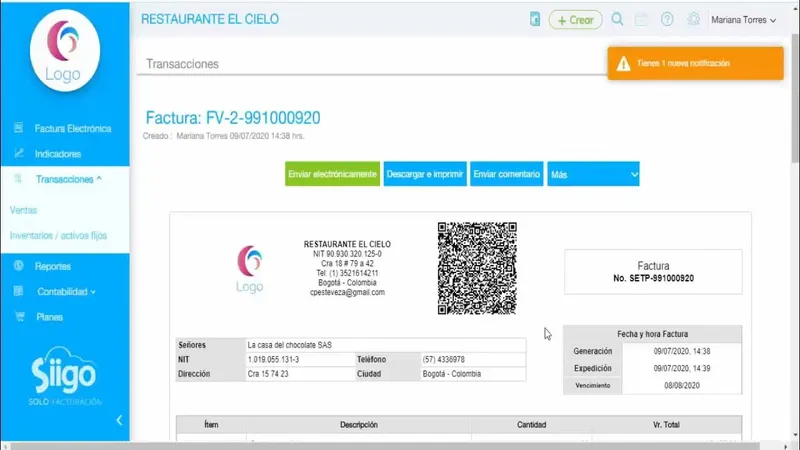Image resolution: width=800 pixels, height=450 pixels.
Task: Expand the Contabilidad sidebar menu
Action: click(66, 292)
